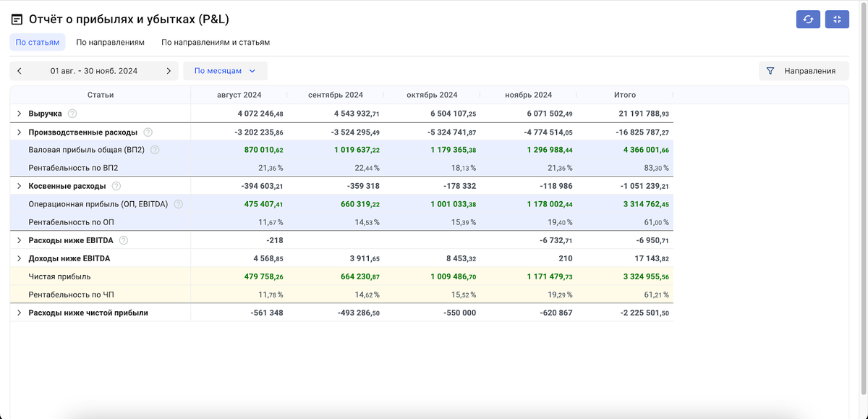Viewport: 868px width, 419px height.
Task: Click help icon beside Операционная прибыль
Action: (x=179, y=204)
